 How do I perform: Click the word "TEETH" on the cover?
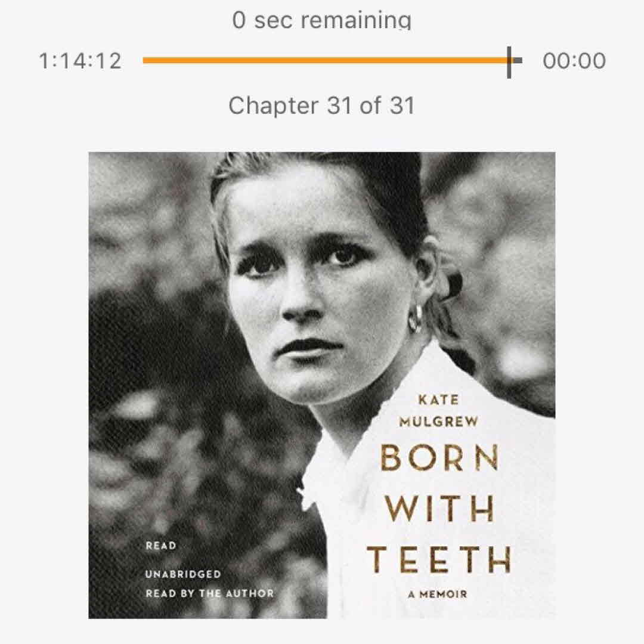(x=439, y=559)
